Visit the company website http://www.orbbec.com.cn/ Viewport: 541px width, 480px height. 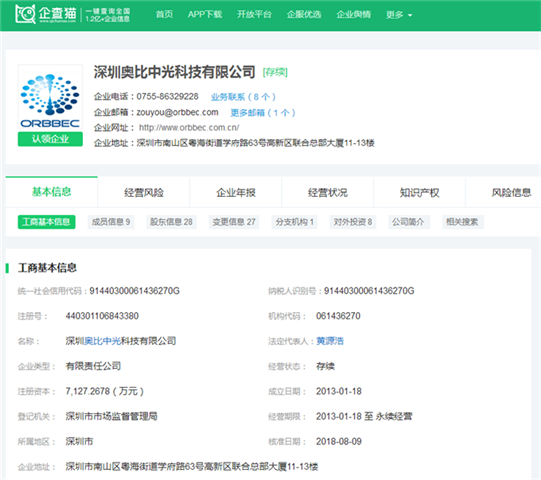tap(189, 128)
